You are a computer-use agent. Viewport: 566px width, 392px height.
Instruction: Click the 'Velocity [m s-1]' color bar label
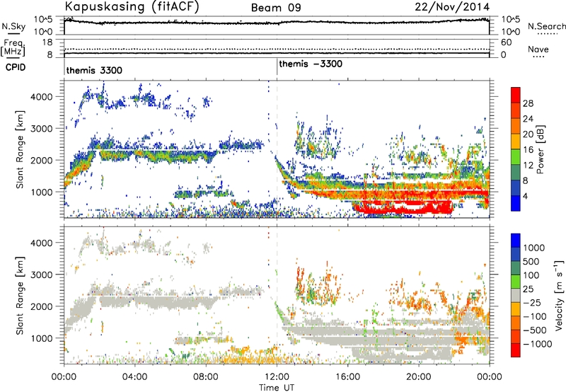pos(559,295)
